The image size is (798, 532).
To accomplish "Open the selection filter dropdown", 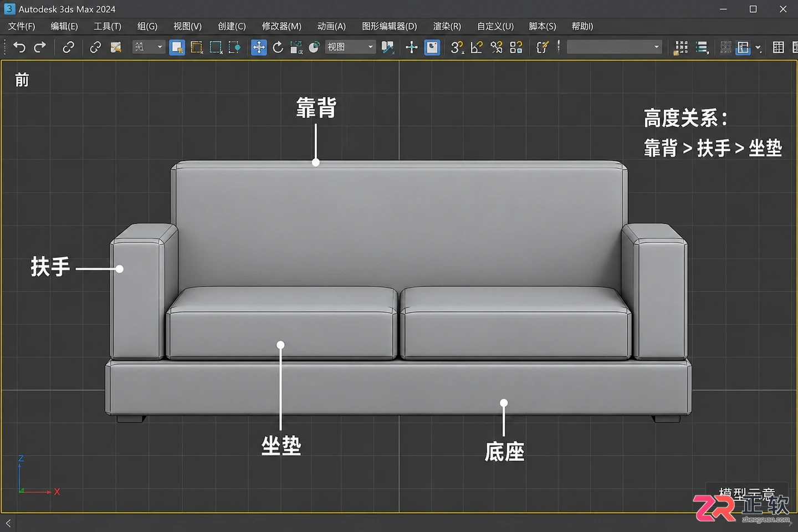I will (x=149, y=47).
